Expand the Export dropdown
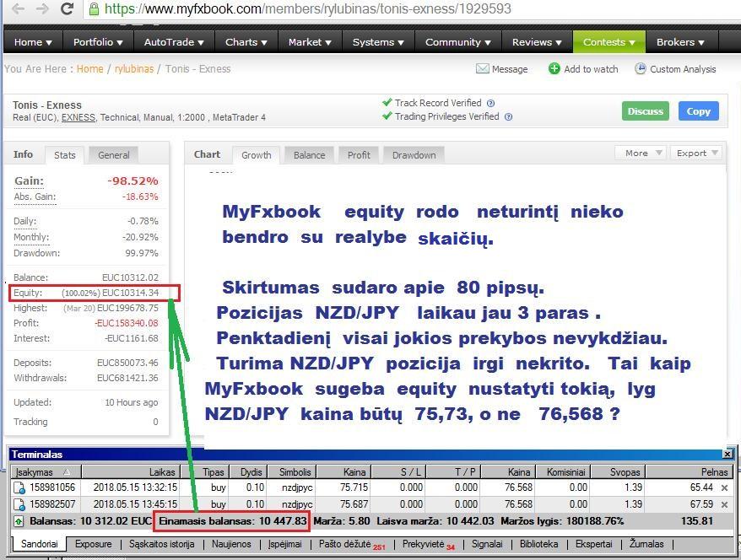 click(x=696, y=153)
